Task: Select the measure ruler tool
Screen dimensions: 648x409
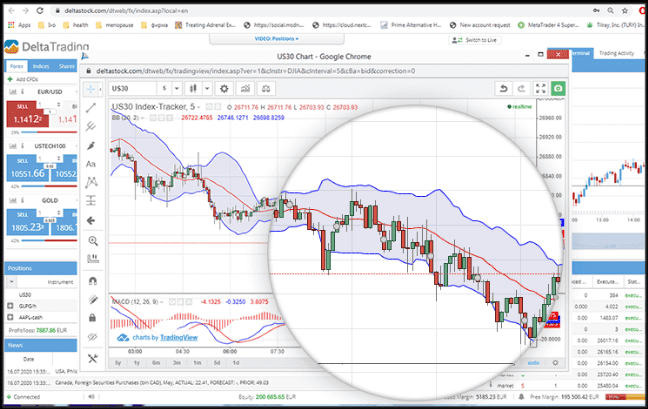Action: coord(93,259)
